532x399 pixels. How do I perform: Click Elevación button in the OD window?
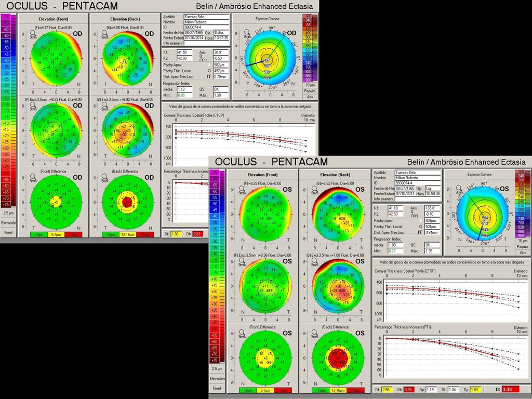click(x=8, y=223)
